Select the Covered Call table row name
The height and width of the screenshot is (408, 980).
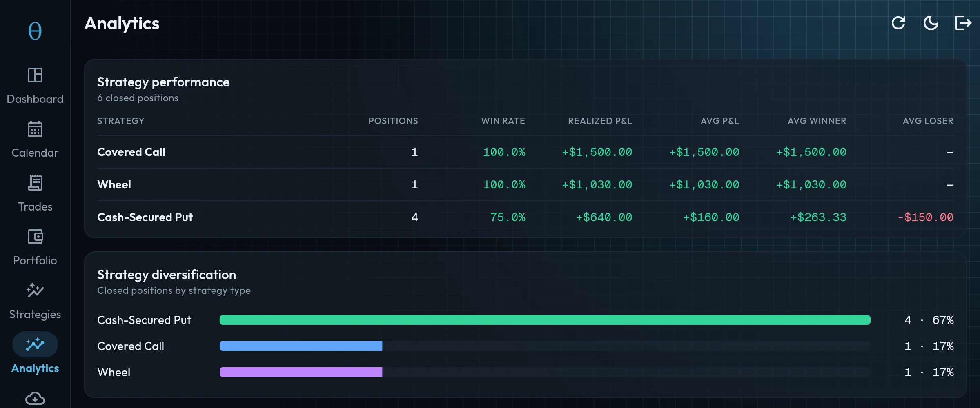[131, 152]
